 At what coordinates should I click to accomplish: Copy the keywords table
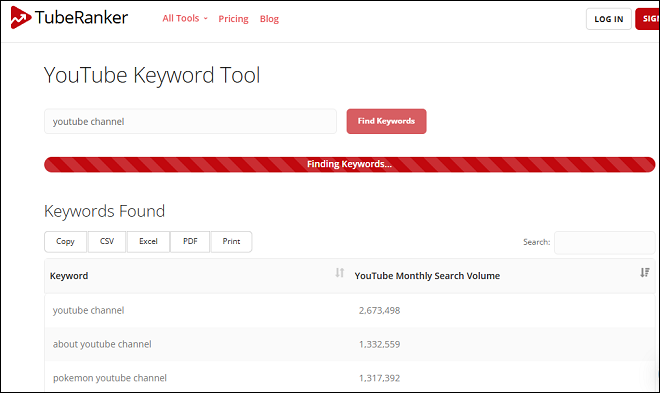coord(65,242)
